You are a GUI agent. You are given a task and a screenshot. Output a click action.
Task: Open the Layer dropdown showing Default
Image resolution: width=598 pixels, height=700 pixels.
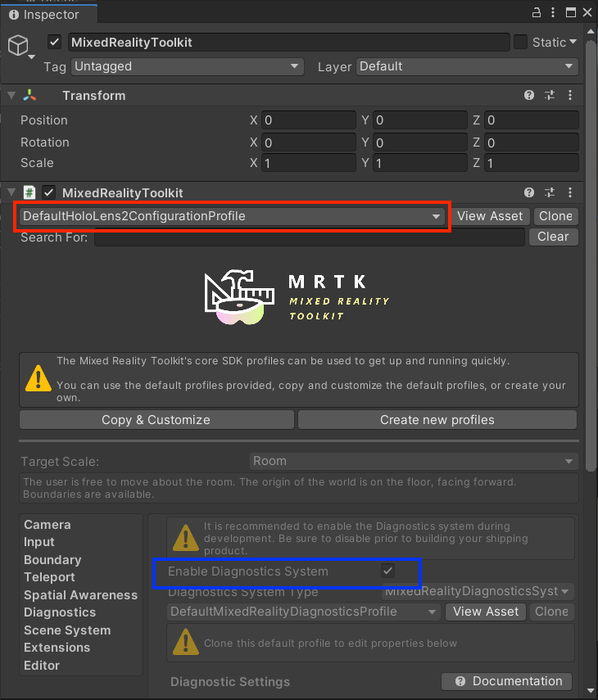click(x=467, y=66)
